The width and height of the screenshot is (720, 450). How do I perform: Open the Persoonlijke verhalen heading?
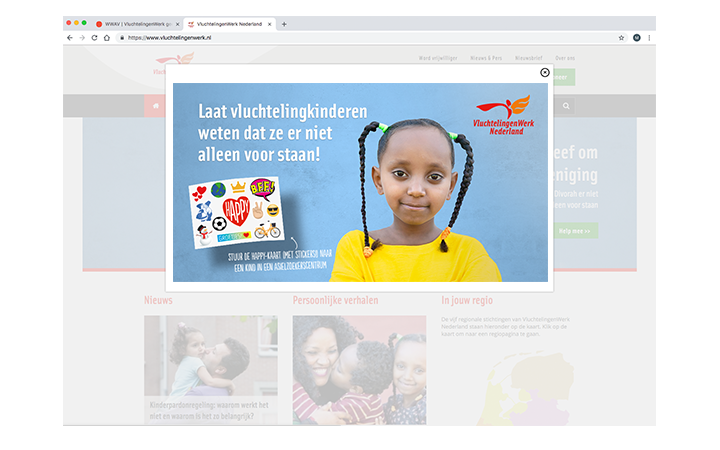pyautogui.click(x=336, y=300)
